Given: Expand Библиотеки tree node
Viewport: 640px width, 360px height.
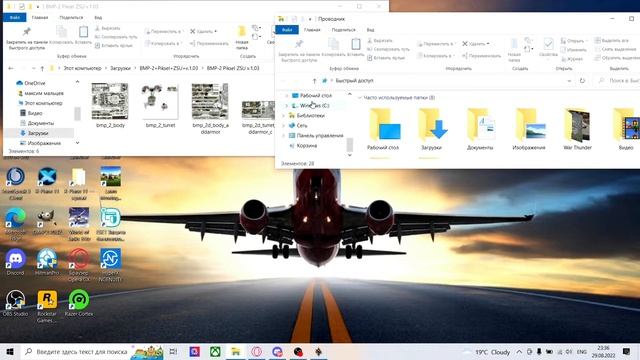Looking at the screenshot, I should 283,116.
